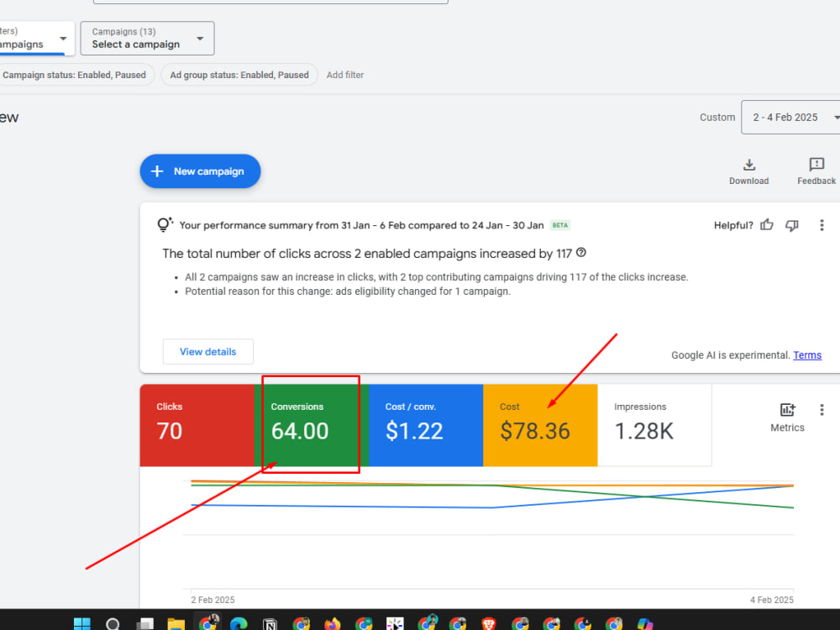Click the Custom date label

tap(717, 118)
